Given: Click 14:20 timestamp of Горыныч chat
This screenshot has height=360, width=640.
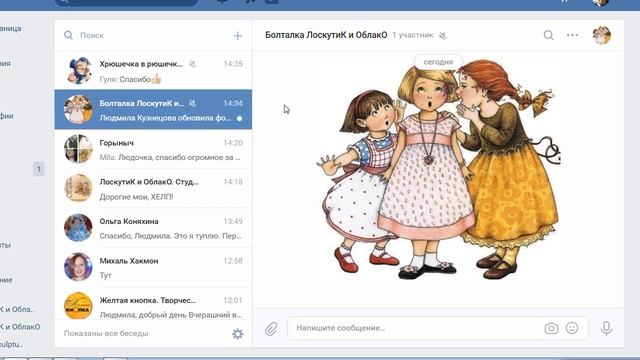Looking at the screenshot, I should (233, 143).
